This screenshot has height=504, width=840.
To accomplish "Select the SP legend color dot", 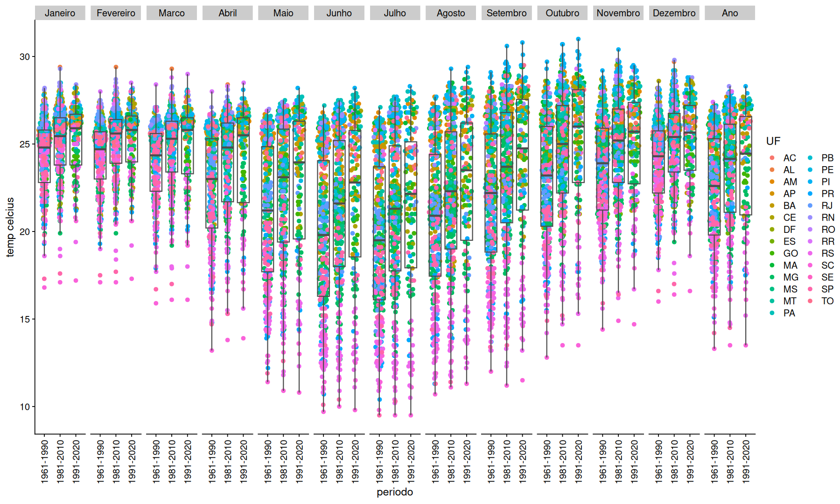I will coord(811,289).
